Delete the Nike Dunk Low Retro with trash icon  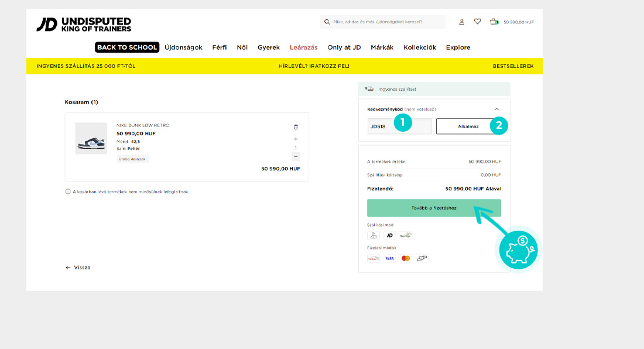point(296,127)
